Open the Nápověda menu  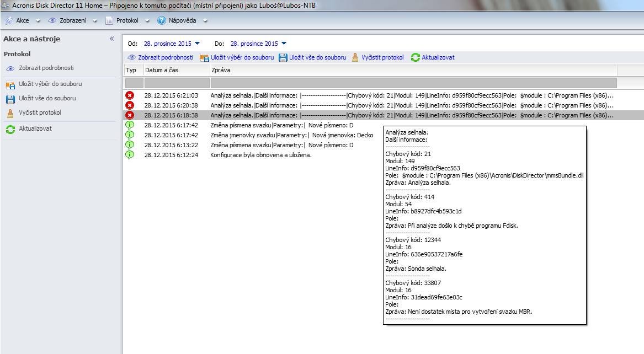point(182,20)
